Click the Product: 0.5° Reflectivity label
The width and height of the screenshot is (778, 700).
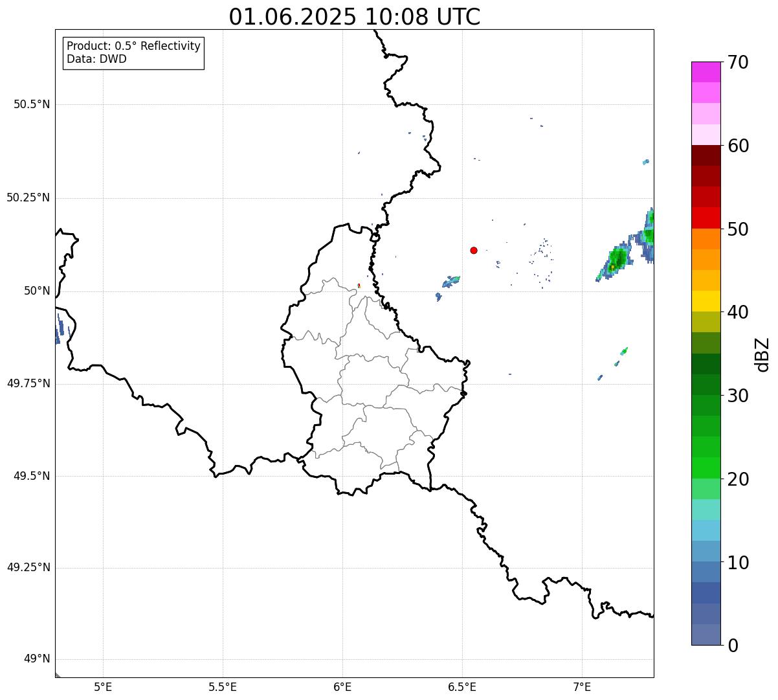click(x=134, y=47)
